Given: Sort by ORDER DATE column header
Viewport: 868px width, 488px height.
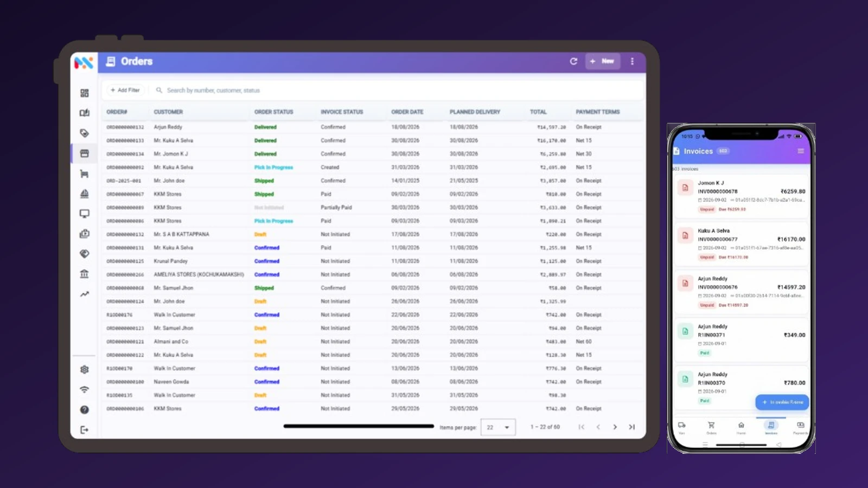Looking at the screenshot, I should (407, 112).
